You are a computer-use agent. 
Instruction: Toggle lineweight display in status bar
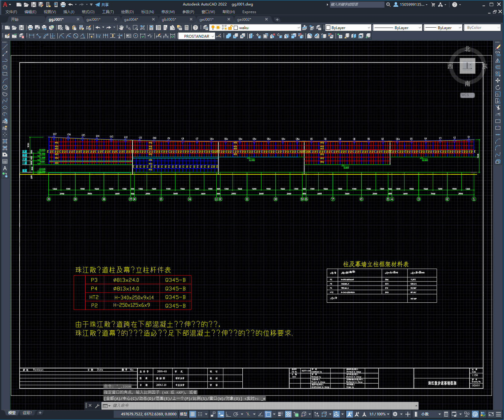pos(280,414)
